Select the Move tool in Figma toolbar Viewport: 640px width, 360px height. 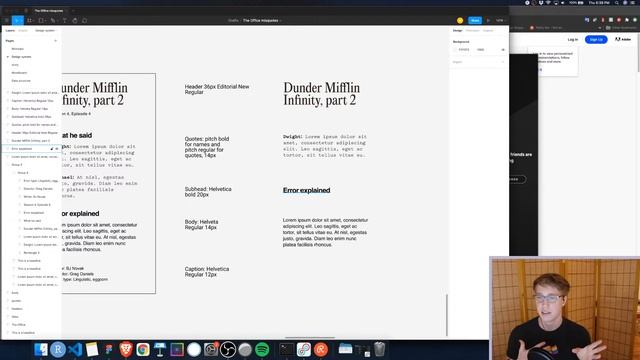click(18, 20)
